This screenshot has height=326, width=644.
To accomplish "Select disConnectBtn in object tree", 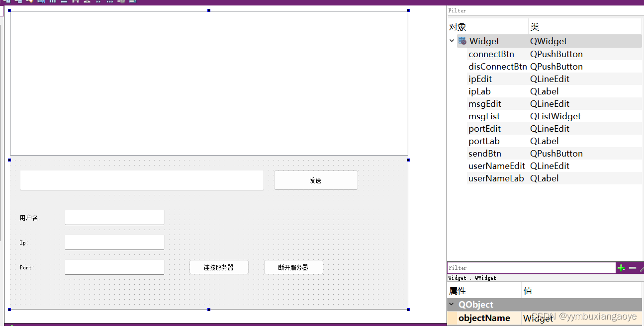I will pos(498,67).
